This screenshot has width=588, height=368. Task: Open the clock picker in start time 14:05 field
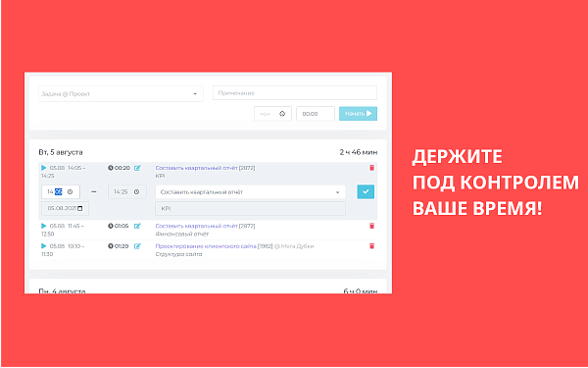click(x=71, y=192)
